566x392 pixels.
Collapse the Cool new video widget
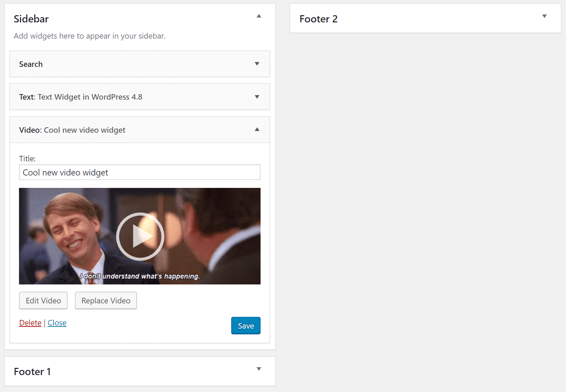pos(257,130)
